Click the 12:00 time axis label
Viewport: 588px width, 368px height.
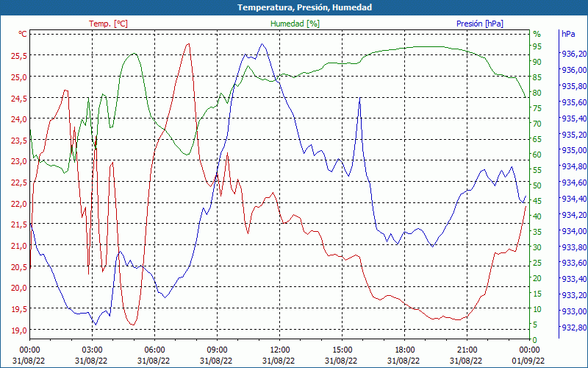pyautogui.click(x=279, y=350)
